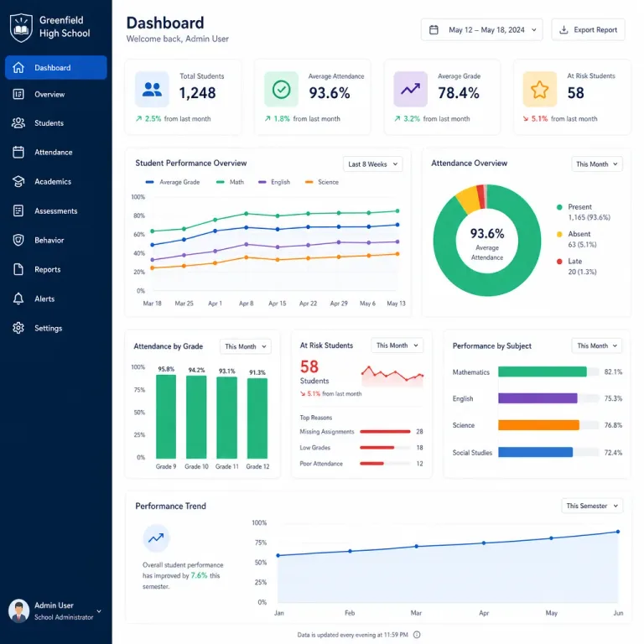644x644 pixels.
Task: Click the info icon beside data update note
Action: [417, 635]
